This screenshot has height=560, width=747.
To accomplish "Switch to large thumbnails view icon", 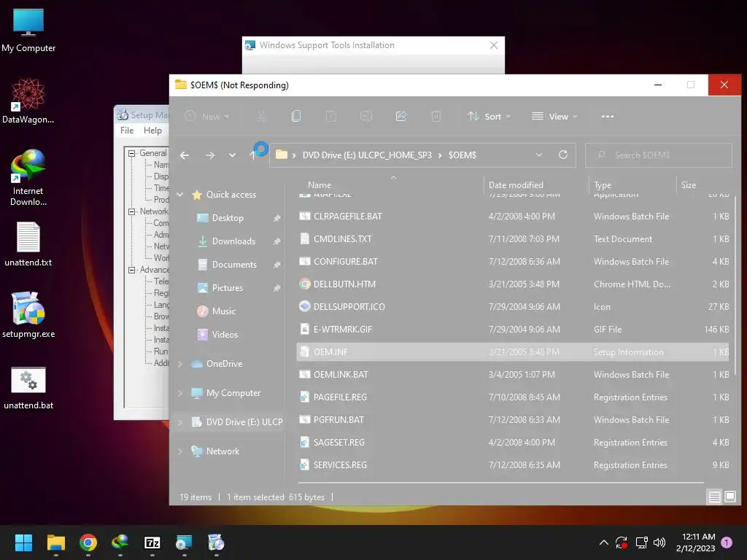I will [x=729, y=497].
